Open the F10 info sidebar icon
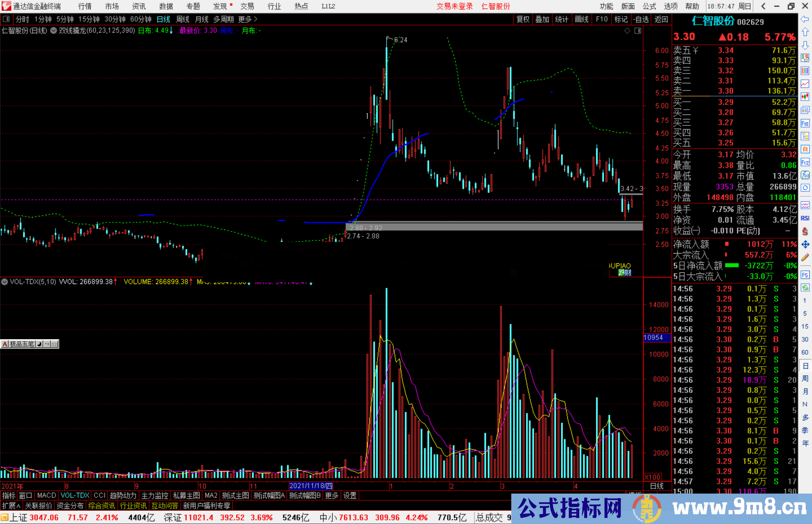This screenshot has height=524, width=812. (805, 123)
